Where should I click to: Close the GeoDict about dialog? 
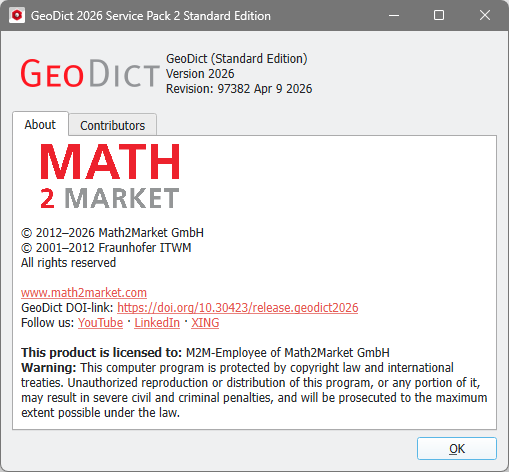[x=485, y=15]
